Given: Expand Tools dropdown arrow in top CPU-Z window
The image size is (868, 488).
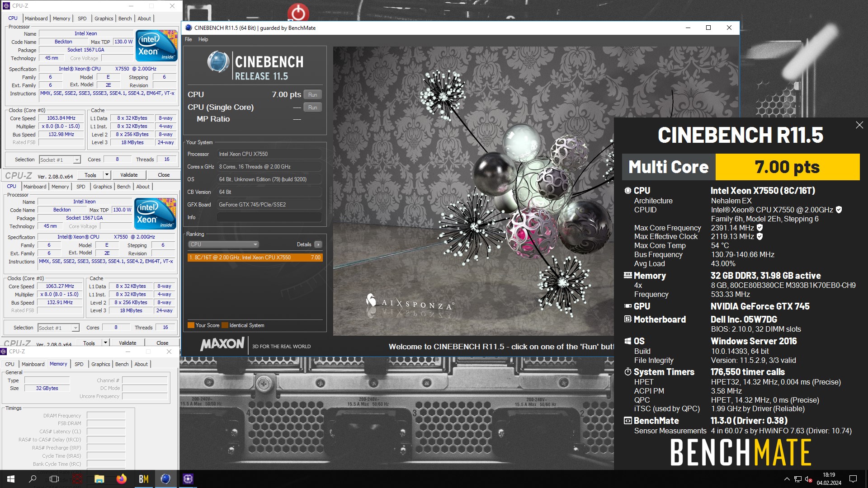Looking at the screenshot, I should click(107, 175).
